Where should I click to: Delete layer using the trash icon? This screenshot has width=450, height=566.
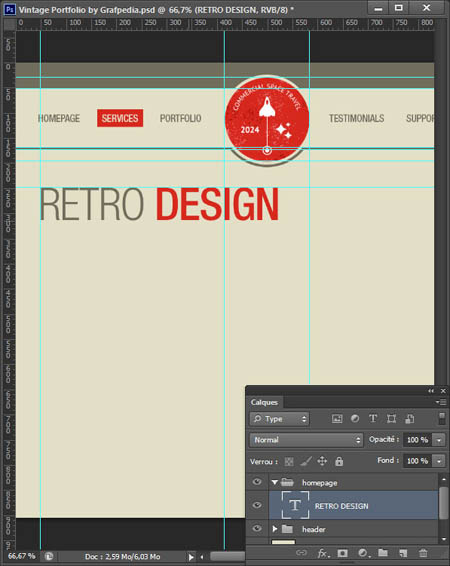(423, 553)
